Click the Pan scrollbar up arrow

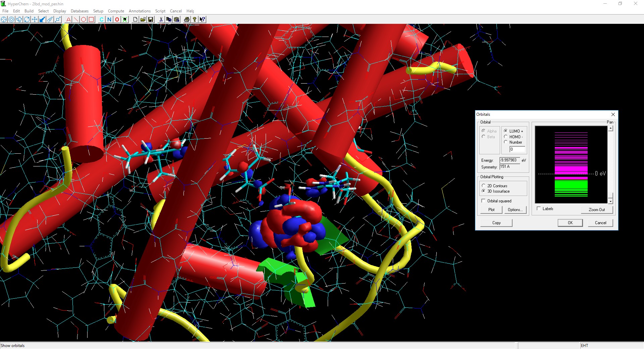(x=611, y=128)
